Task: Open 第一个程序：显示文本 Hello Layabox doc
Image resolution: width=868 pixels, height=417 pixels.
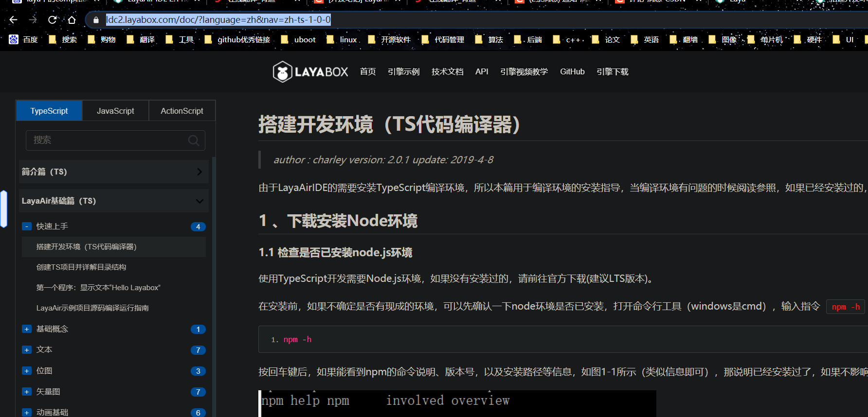Action: pos(114,288)
